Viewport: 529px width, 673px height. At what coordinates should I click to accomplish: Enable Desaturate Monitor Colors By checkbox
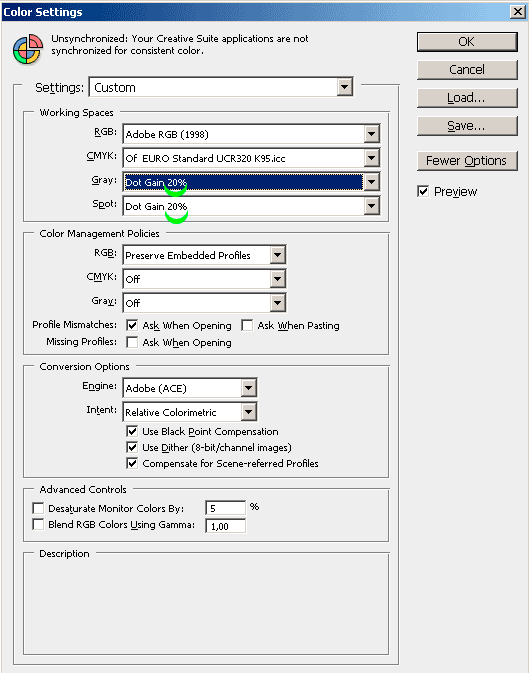(x=38, y=509)
